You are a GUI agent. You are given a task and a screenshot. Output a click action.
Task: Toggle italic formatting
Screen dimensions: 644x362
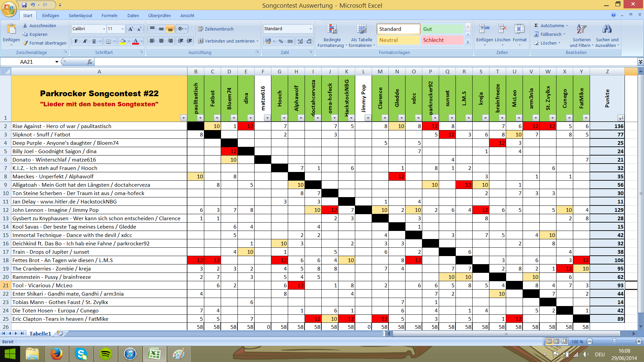click(x=85, y=41)
